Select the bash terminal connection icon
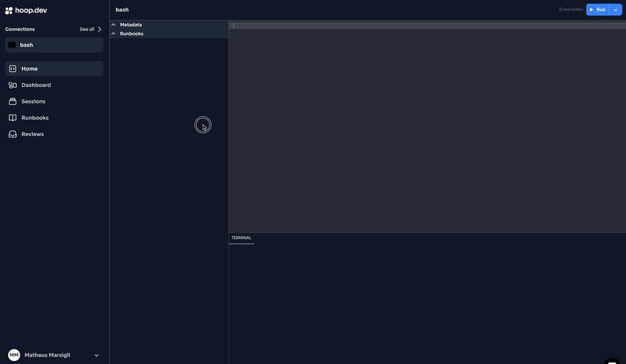The width and height of the screenshot is (626, 364). coord(12,45)
